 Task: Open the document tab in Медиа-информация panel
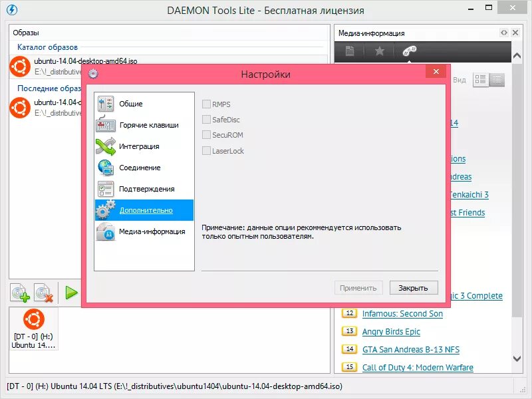[x=350, y=51]
